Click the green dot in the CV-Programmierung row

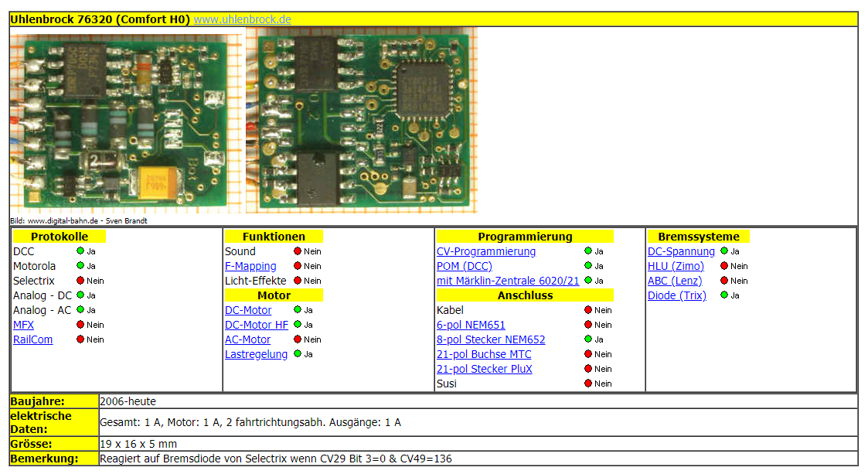[x=588, y=251]
